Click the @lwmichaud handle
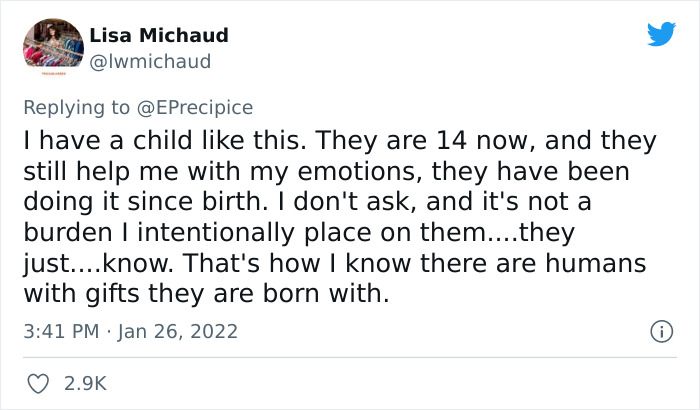 coord(150,61)
